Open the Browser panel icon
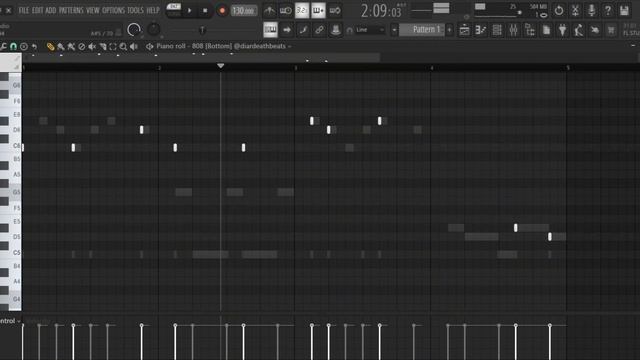This screenshot has height=360, width=640. 529,30
